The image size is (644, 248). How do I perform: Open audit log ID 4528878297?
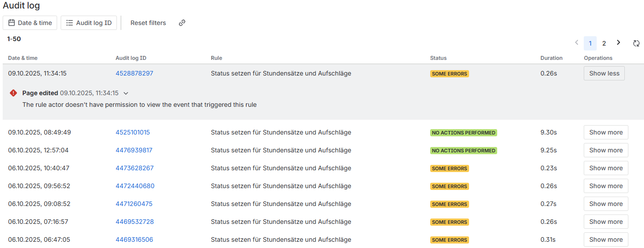134,73
